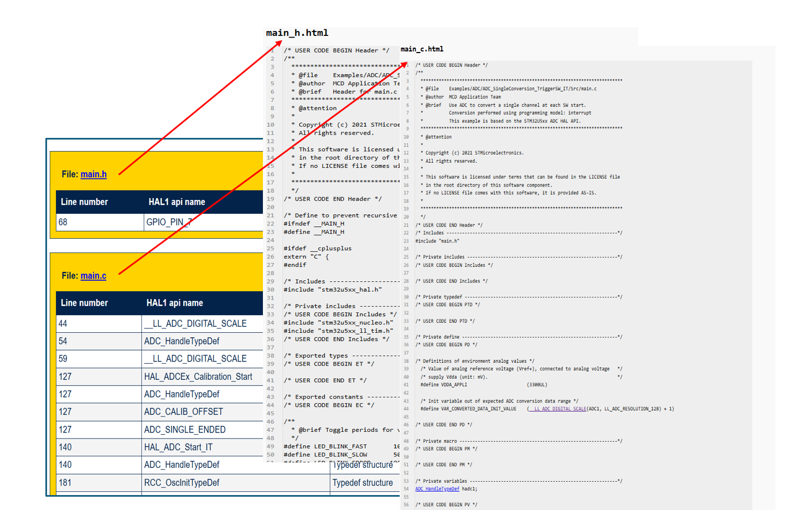Click line number 68 cell

click(x=63, y=223)
